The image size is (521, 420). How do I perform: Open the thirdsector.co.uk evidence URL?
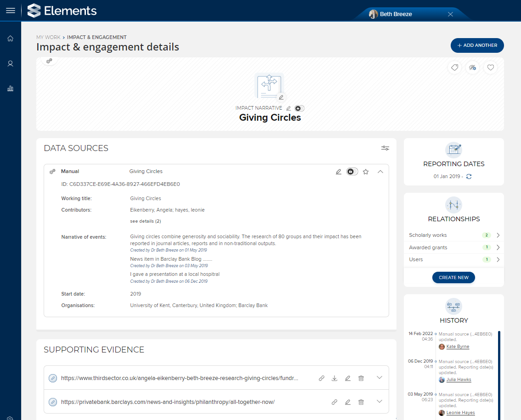pos(180,378)
